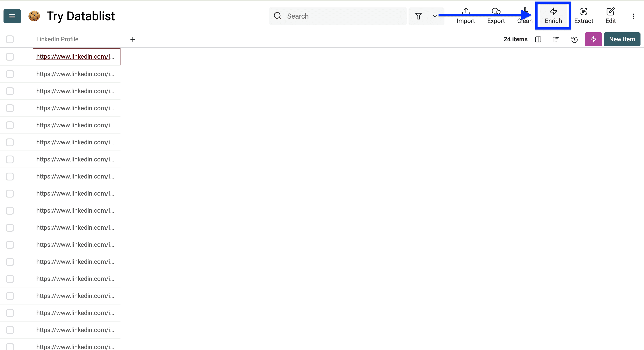
Task: Toggle the split view icon
Action: point(538,39)
